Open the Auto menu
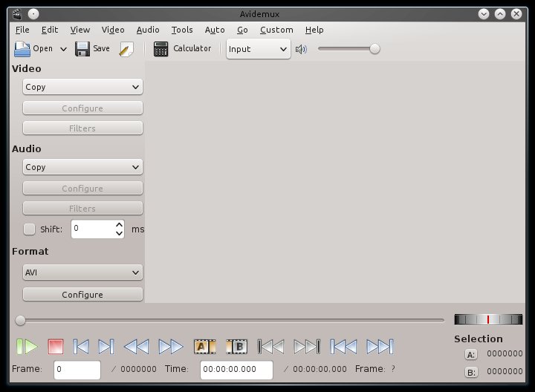The width and height of the screenshot is (535, 392). (215, 30)
